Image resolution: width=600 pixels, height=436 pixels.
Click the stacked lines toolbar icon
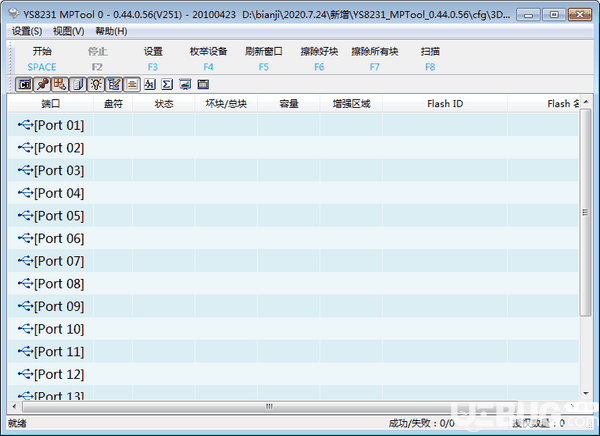(132, 84)
